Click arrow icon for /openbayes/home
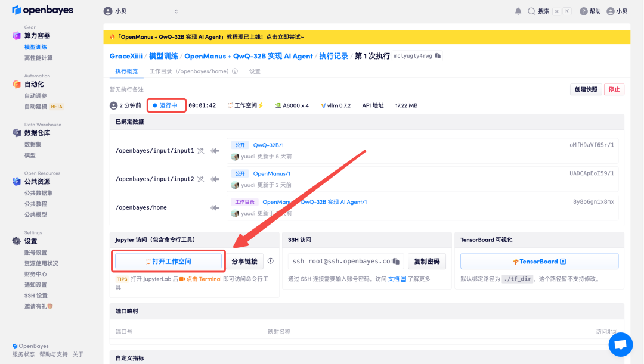644x364 pixels. (215, 208)
